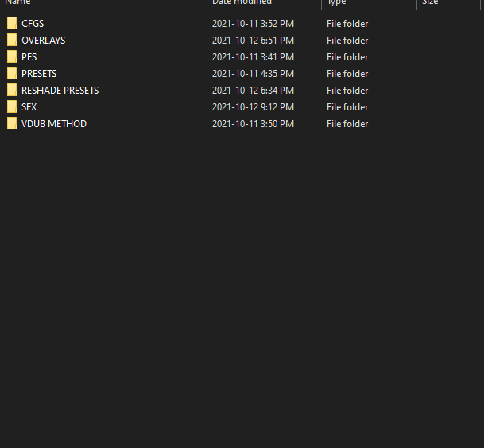
Task: Click the PFS folder icon
Action: point(12,57)
